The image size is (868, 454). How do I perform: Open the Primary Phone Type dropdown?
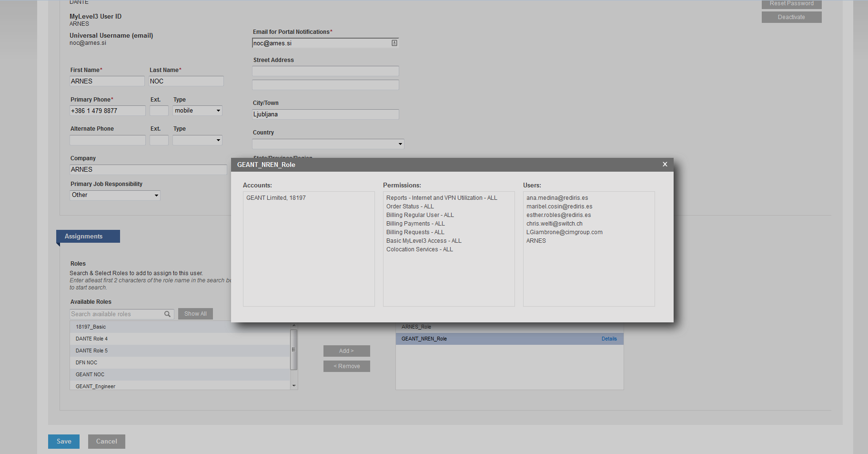[x=198, y=111]
